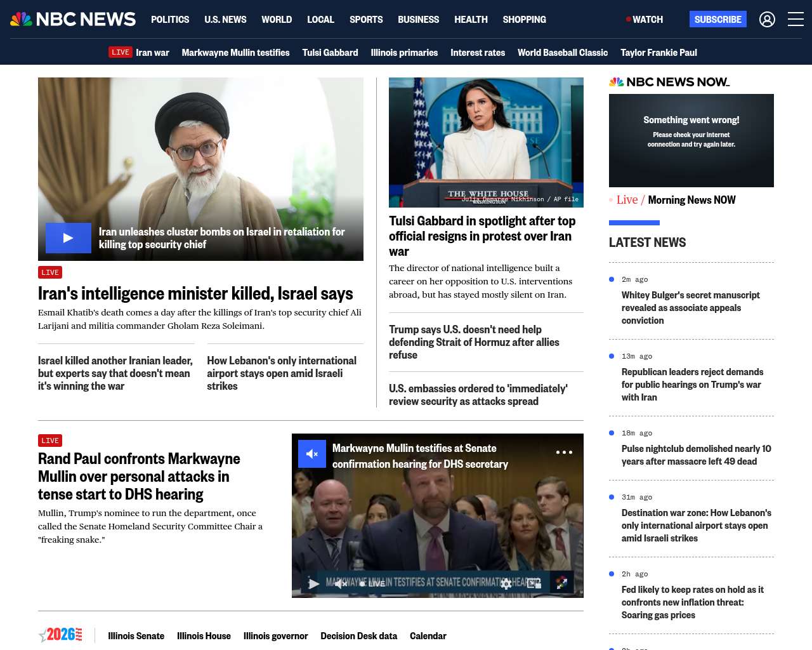Click the NBC News NOW logo

669,82
